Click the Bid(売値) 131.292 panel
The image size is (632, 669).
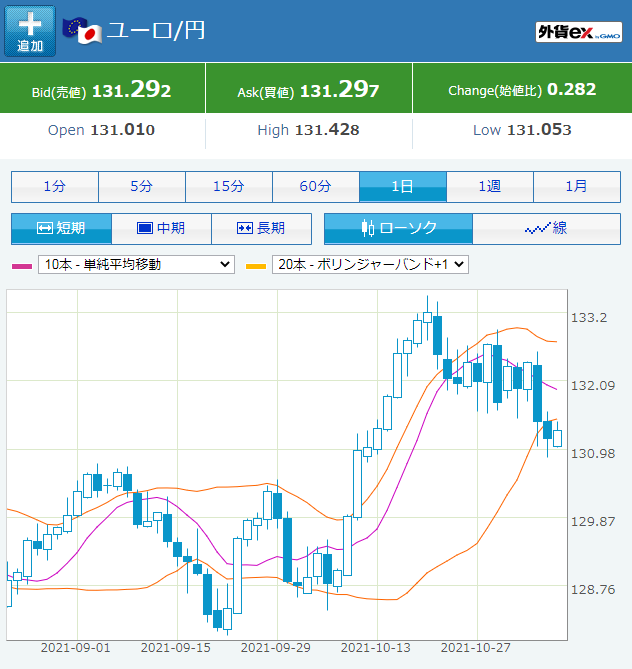[102, 88]
